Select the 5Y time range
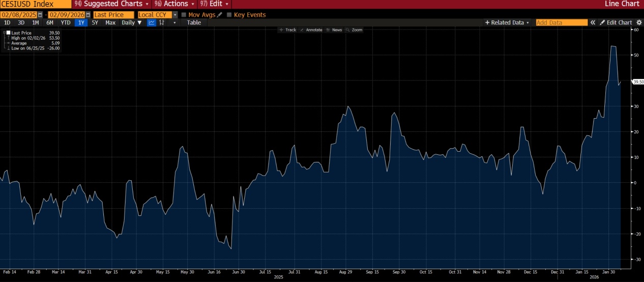This screenshot has width=644, height=282. tap(95, 22)
